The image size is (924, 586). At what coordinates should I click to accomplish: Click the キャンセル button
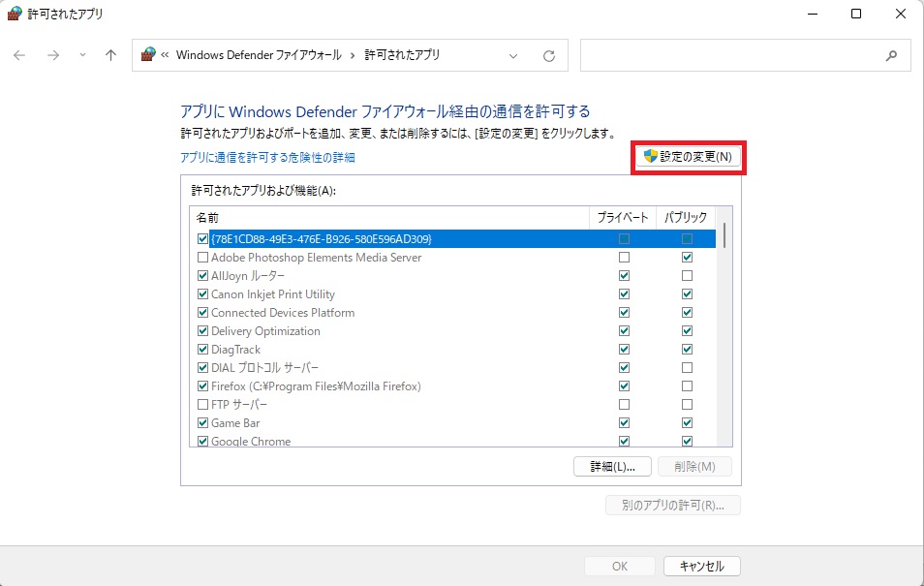[702, 566]
